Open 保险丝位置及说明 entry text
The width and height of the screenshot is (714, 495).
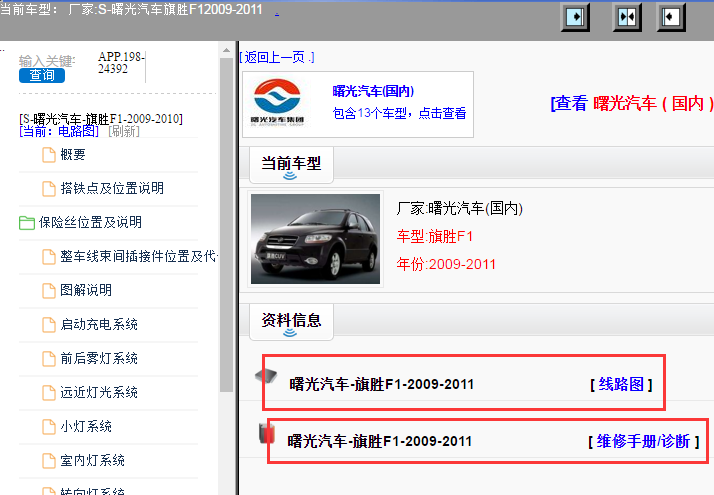[x=90, y=222]
